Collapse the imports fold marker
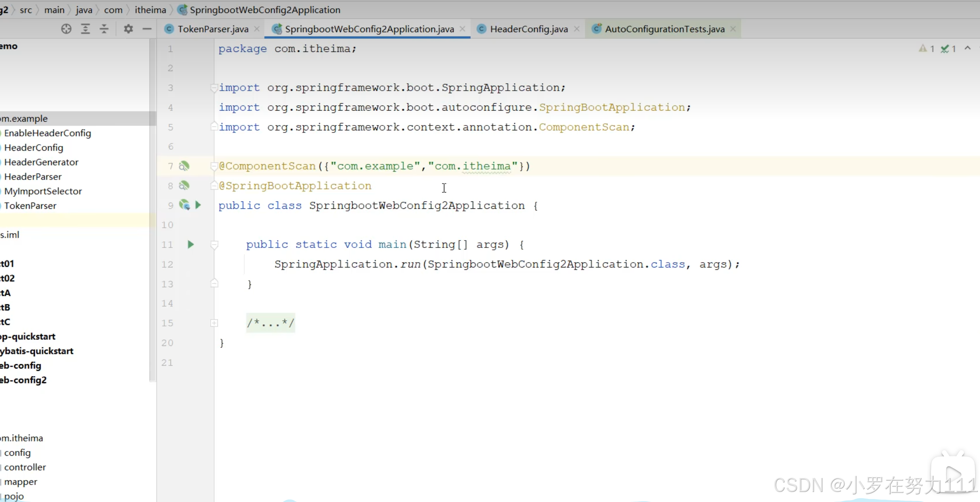Viewport: 980px width, 502px height. point(214,88)
